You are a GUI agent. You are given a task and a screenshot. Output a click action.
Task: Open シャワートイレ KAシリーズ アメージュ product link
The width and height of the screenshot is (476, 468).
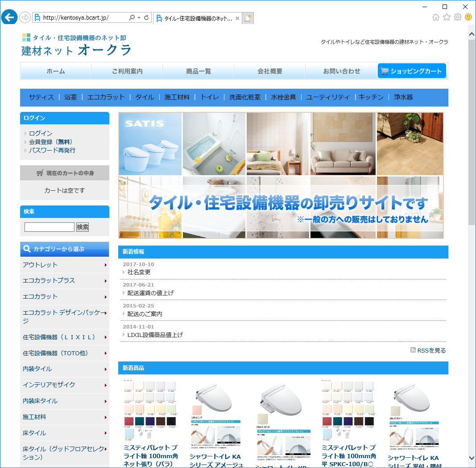pyautogui.click(x=216, y=460)
